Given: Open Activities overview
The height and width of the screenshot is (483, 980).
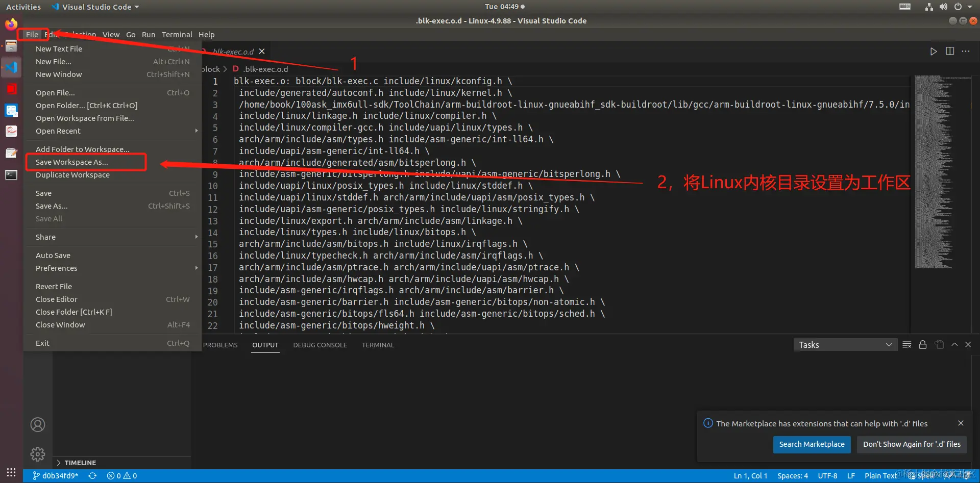Looking at the screenshot, I should tap(23, 7).
